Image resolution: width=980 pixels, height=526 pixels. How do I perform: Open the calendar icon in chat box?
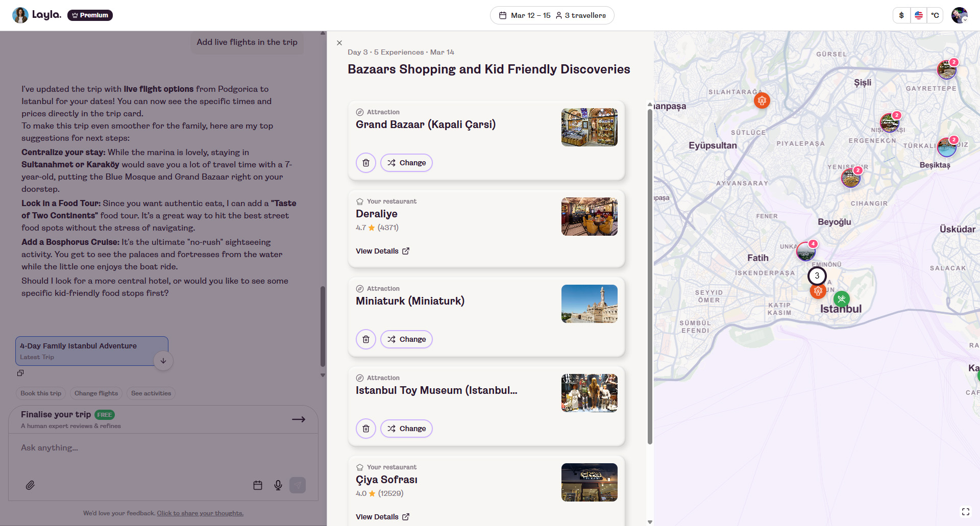click(x=258, y=485)
